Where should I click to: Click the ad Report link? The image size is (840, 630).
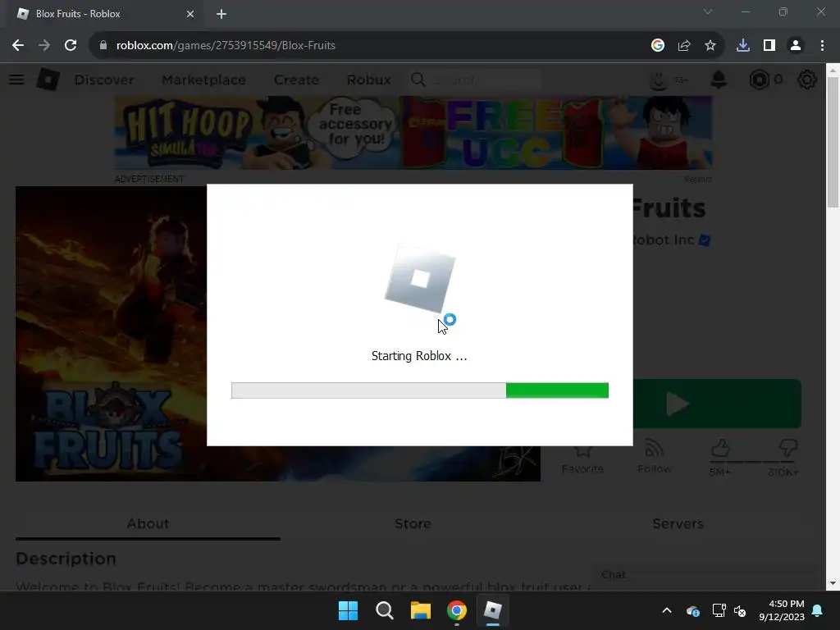pyautogui.click(x=697, y=179)
